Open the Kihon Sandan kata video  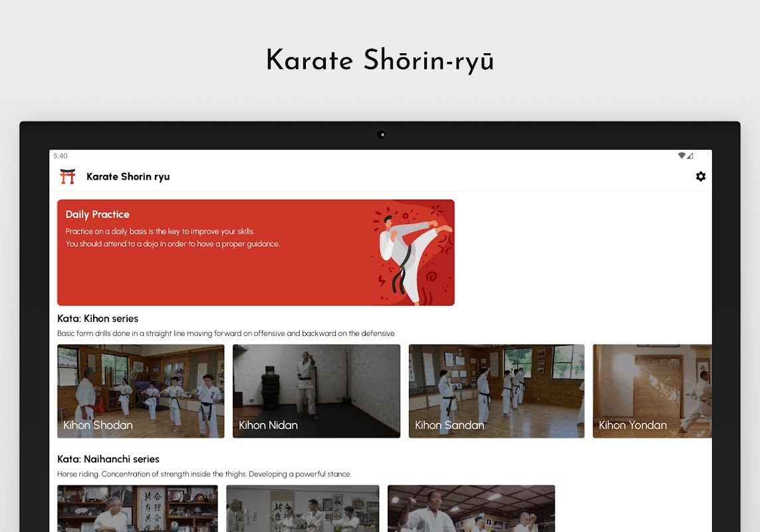496,392
